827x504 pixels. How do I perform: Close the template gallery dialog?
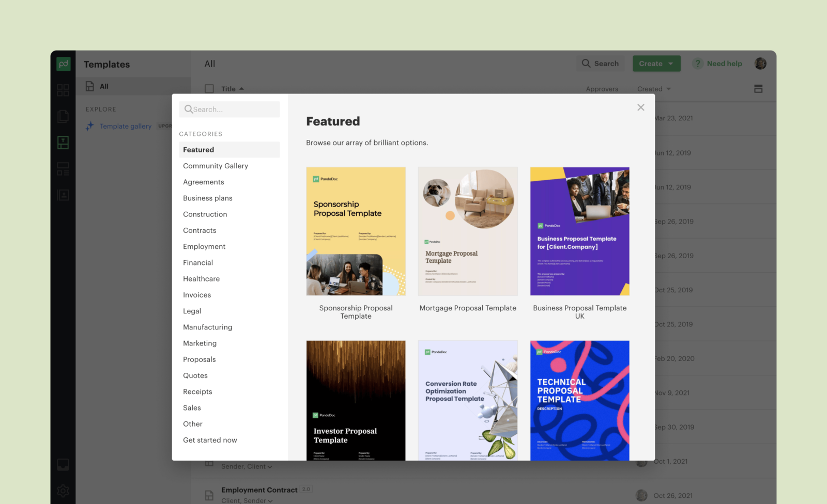point(641,107)
